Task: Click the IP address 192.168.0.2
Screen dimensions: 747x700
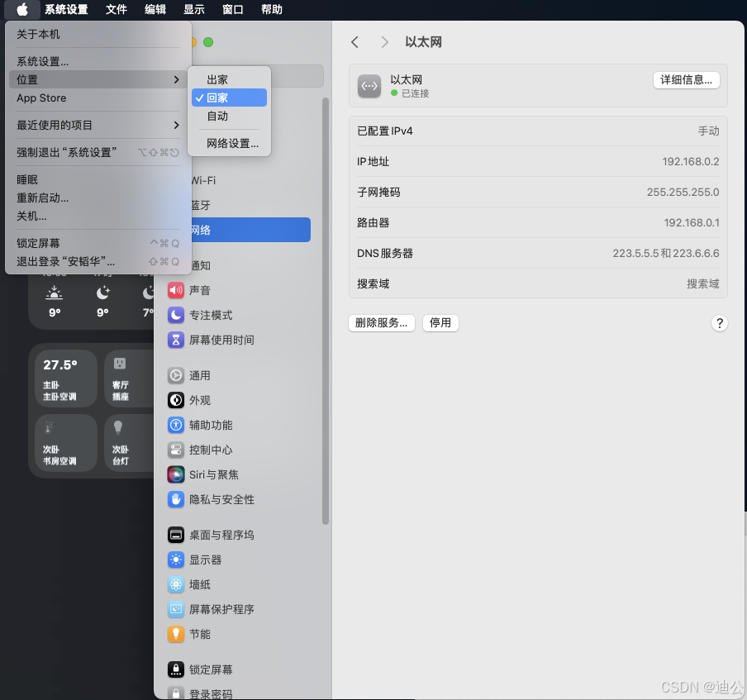Action: (x=690, y=161)
